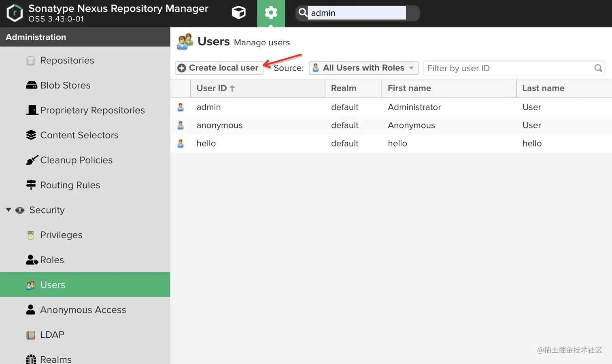Click the search field containing admin
This screenshot has width=612, height=364.
click(x=357, y=13)
